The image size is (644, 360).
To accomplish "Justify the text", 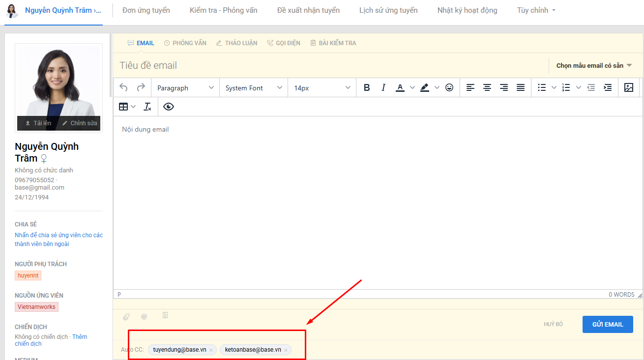I will [521, 87].
